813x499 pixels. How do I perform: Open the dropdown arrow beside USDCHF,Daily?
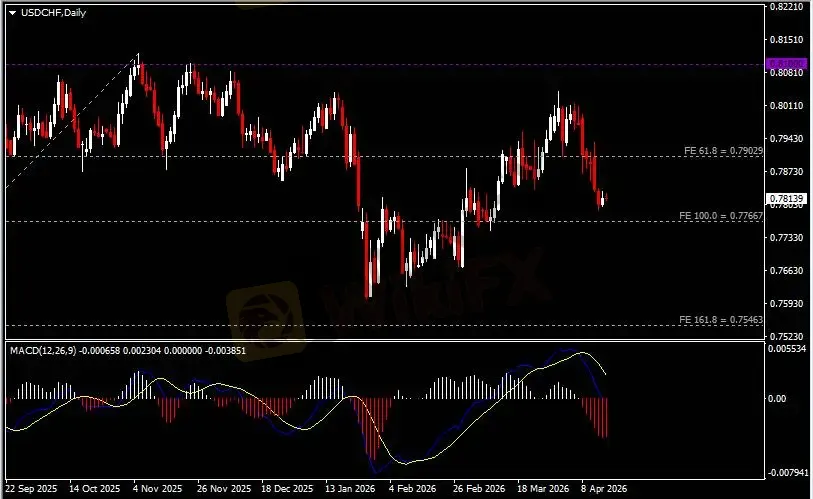(x=12, y=12)
